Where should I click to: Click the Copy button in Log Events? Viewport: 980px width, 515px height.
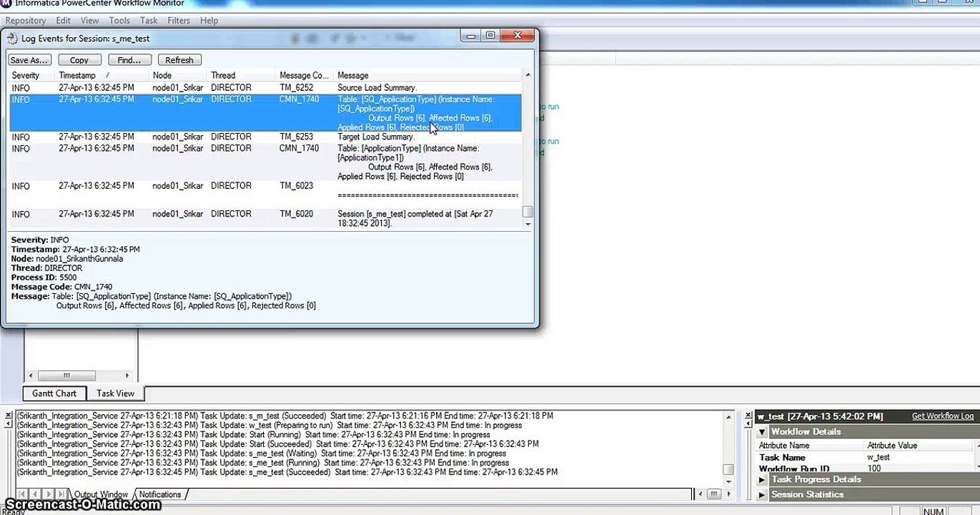[79, 60]
